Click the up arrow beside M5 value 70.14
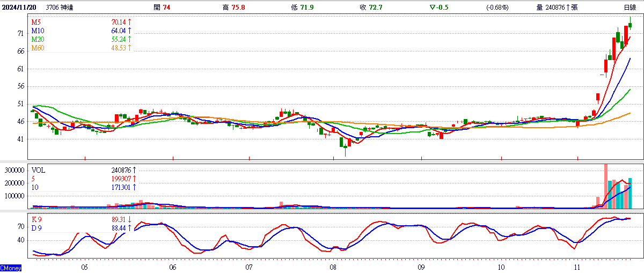Image resolution: width=644 pixels, height=273 pixels. (x=129, y=23)
